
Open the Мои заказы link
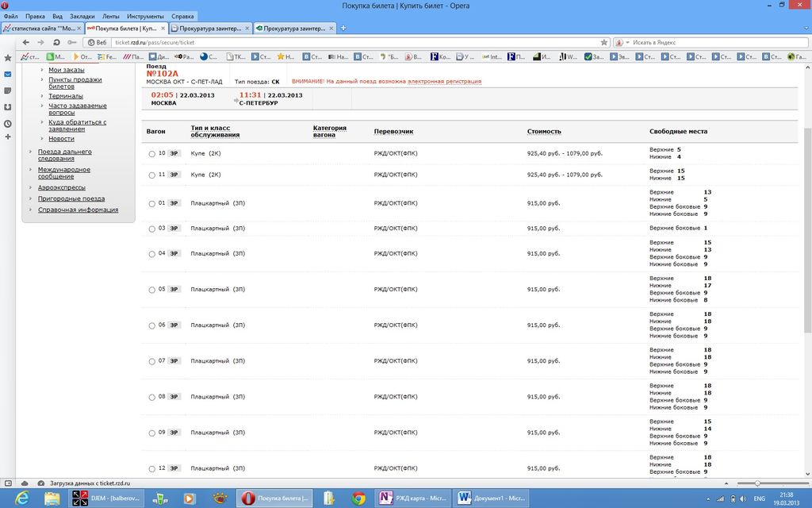click(66, 70)
